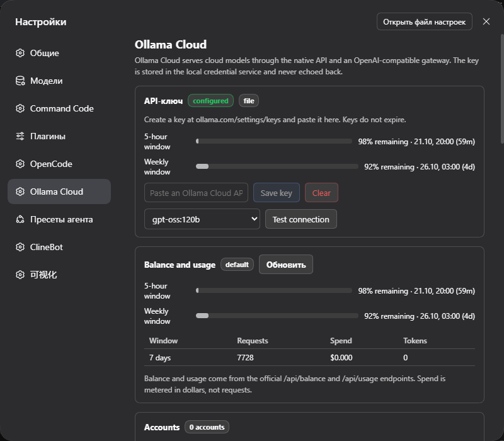Click the gear icon beside ClineBot
This screenshot has height=441, width=504.
point(20,247)
